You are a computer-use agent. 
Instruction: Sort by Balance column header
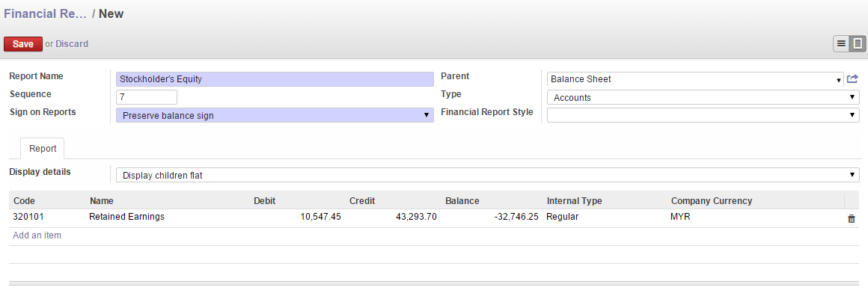462,200
